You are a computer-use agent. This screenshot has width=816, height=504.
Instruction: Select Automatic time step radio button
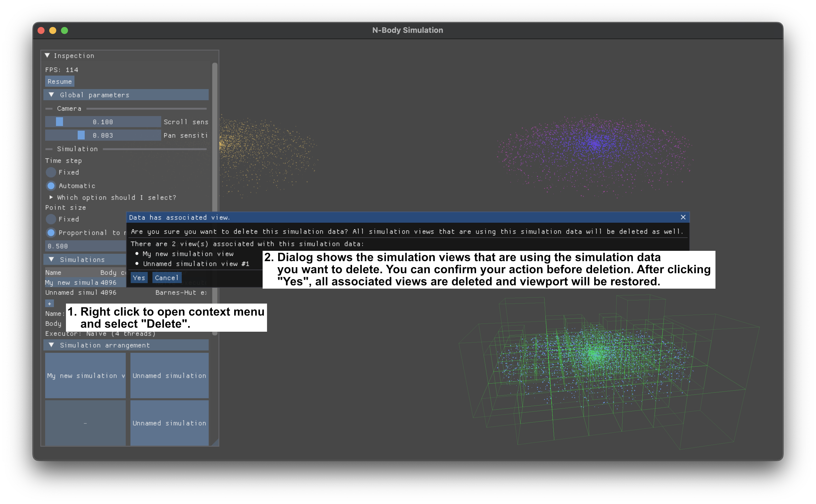[x=51, y=186]
